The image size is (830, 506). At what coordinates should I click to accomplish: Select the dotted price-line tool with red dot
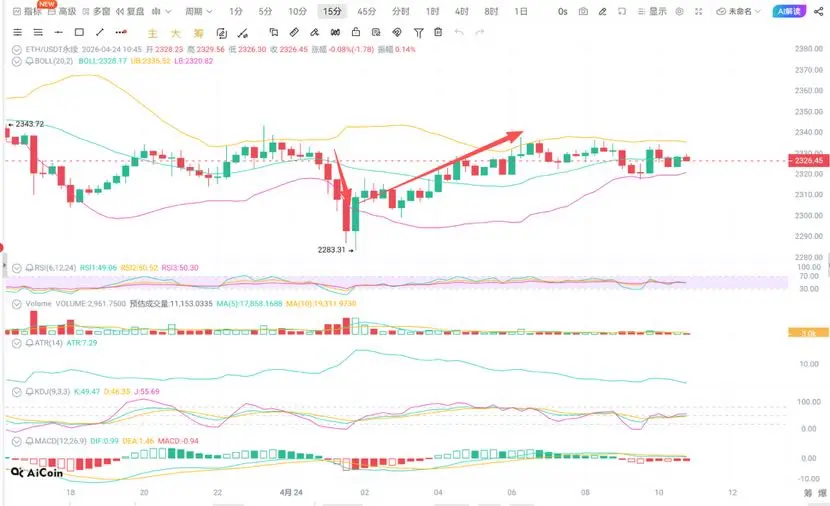(x=121, y=32)
